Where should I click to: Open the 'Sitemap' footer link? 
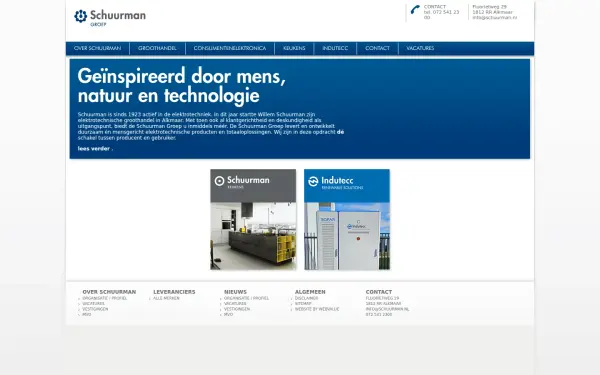[x=303, y=303]
